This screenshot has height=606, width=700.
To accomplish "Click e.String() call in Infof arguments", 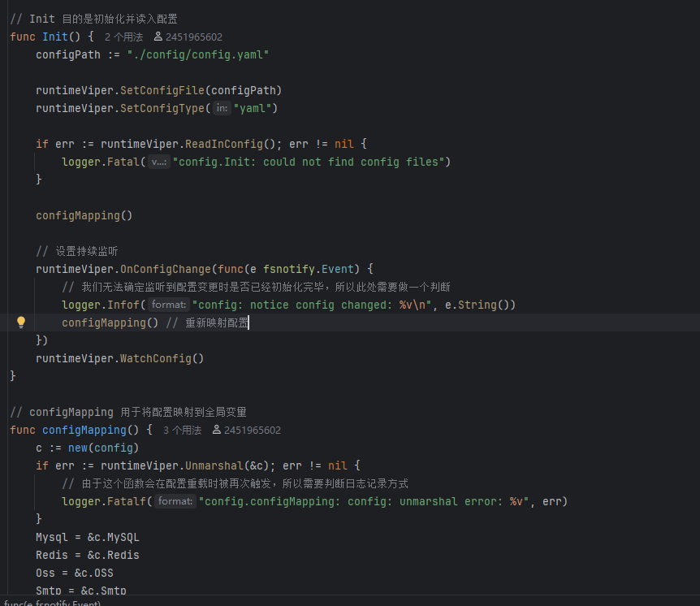I will [477, 305].
